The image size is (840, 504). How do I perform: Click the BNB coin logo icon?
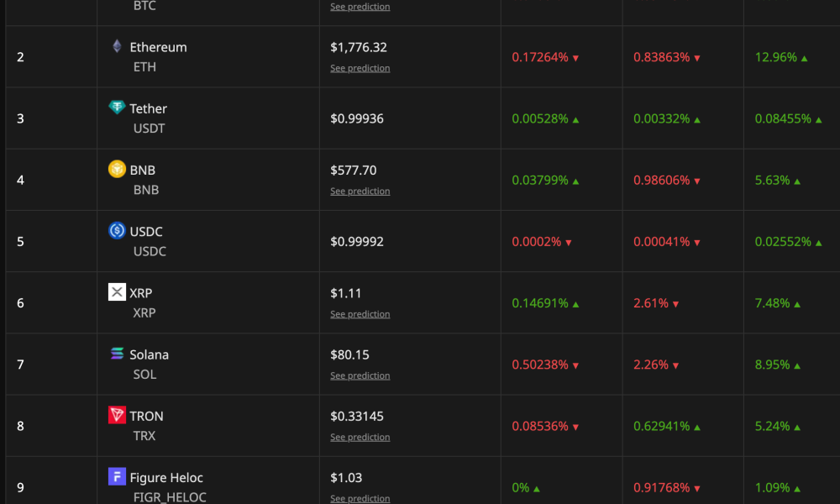pyautogui.click(x=117, y=169)
